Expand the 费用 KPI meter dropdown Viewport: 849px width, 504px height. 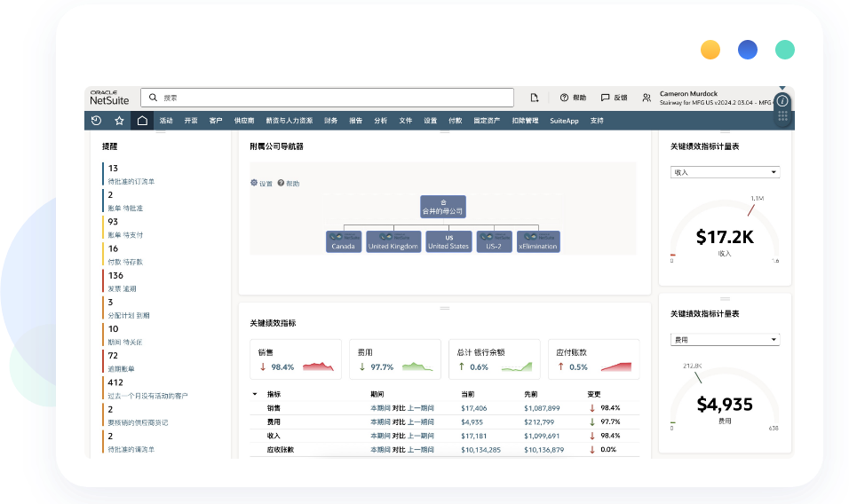point(725,340)
